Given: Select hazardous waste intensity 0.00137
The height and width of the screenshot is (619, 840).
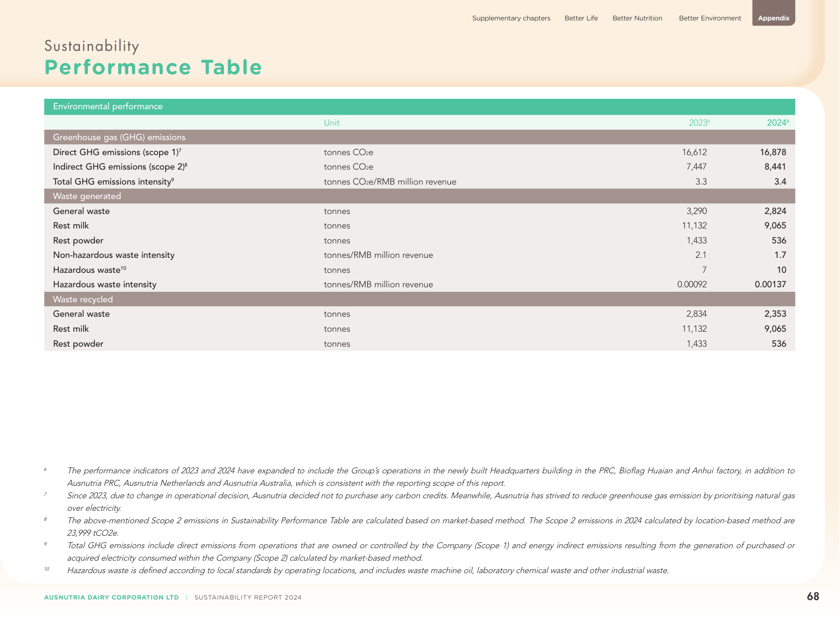Looking at the screenshot, I should coord(771,284).
